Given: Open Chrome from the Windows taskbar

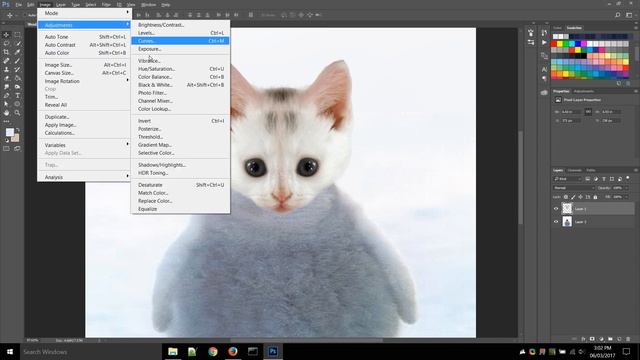Looking at the screenshot, I should pyautogui.click(x=213, y=351).
